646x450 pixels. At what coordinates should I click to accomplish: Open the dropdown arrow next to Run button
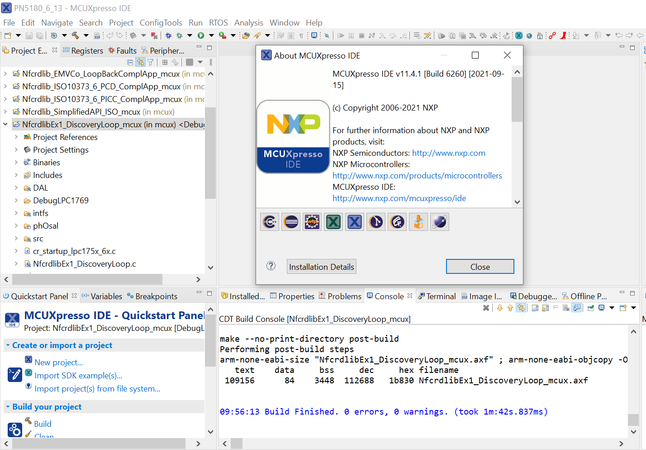pyautogui.click(x=211, y=35)
